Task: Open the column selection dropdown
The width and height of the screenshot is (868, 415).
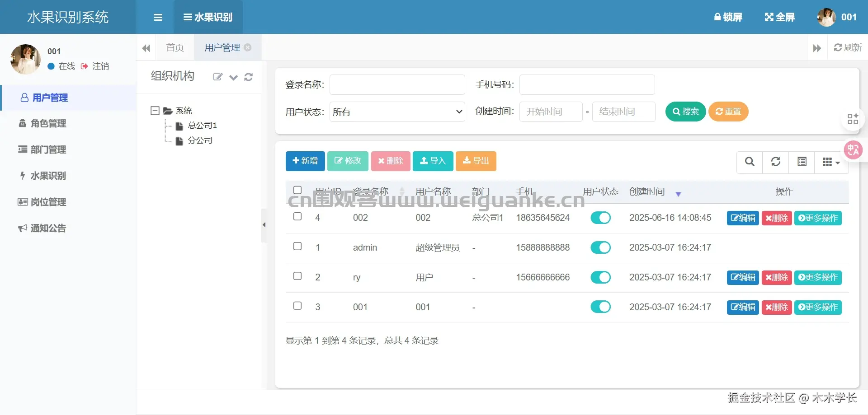Action: (x=831, y=162)
